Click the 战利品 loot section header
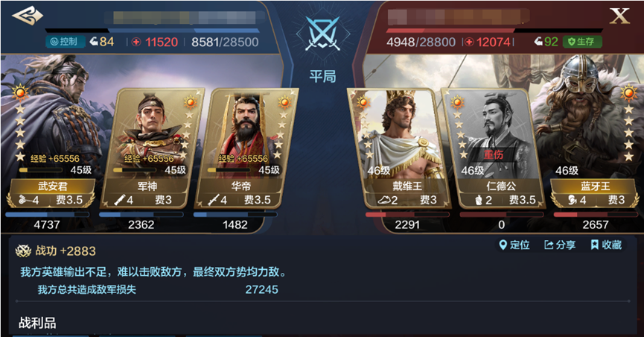Image resolution: width=644 pixels, height=337 pixels. [37, 323]
